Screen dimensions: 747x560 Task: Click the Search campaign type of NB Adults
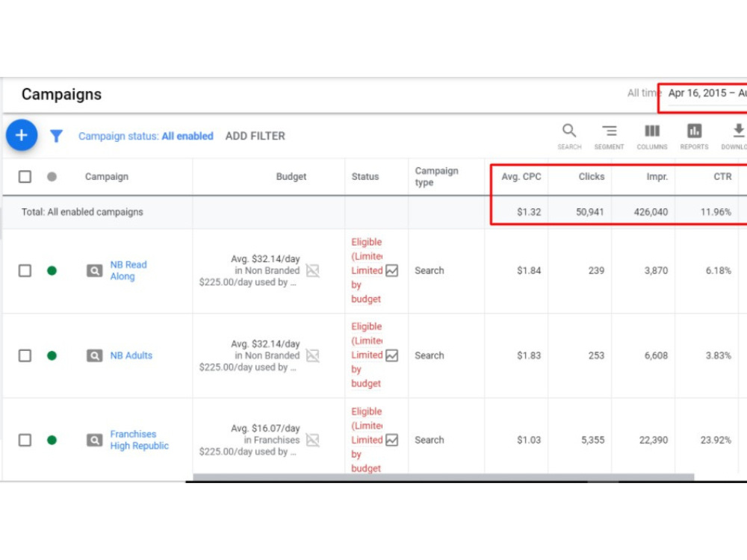point(430,355)
